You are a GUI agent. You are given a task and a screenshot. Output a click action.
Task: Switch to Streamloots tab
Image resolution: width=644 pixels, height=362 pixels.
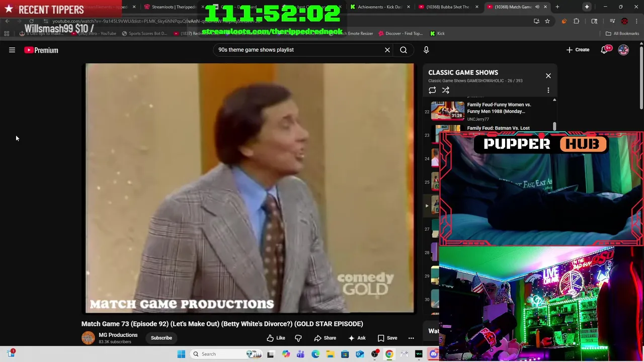[x=174, y=7]
